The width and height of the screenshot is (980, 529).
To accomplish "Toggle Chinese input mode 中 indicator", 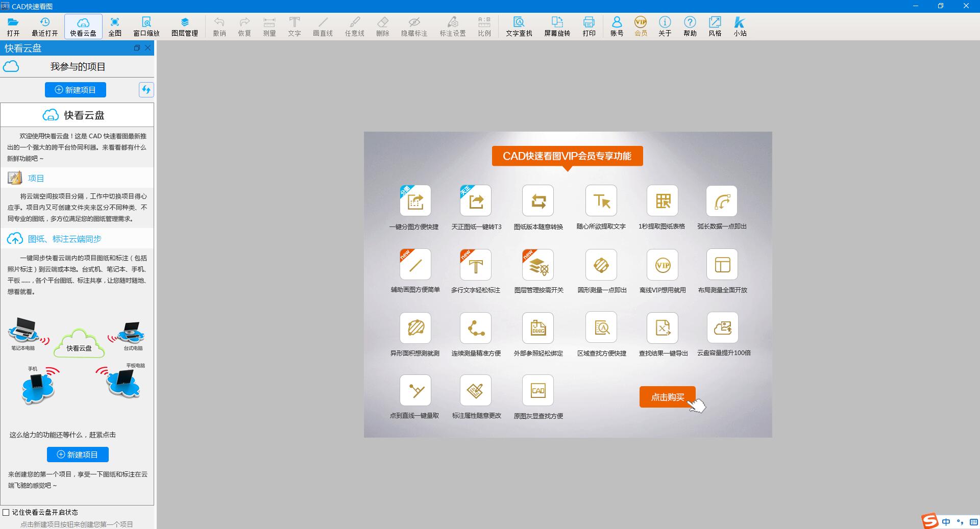I will (946, 522).
